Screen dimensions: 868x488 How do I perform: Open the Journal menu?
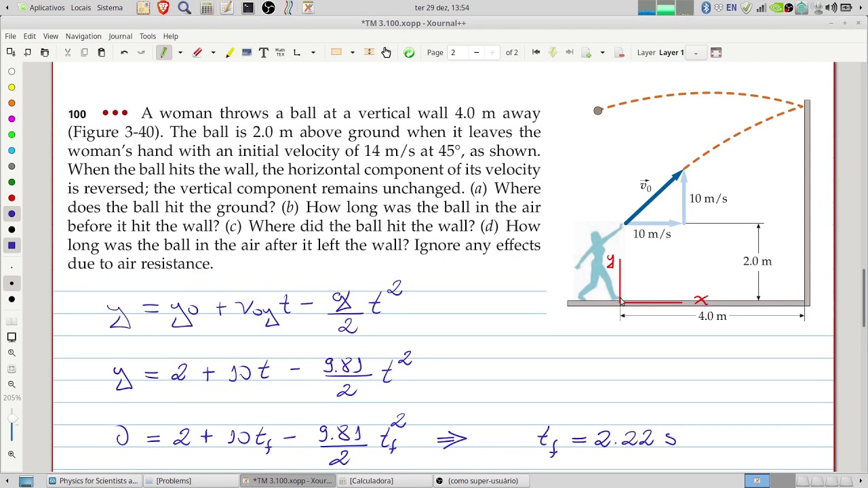click(x=121, y=36)
